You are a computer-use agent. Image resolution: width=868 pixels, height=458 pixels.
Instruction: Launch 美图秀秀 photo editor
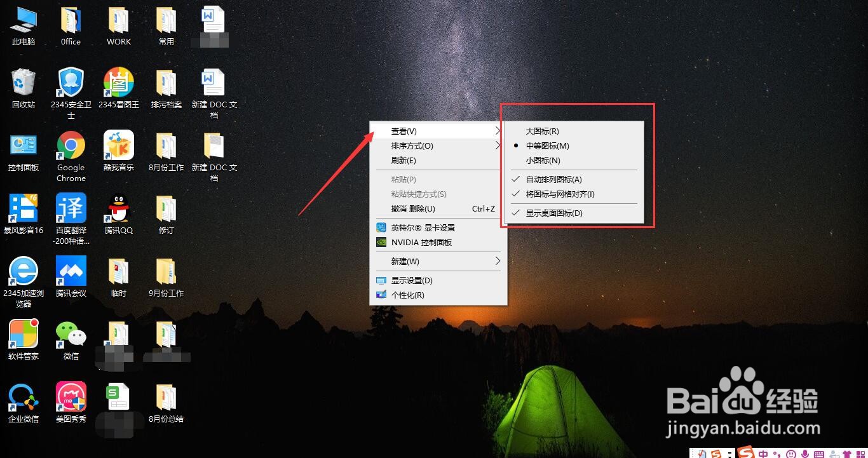coord(70,397)
